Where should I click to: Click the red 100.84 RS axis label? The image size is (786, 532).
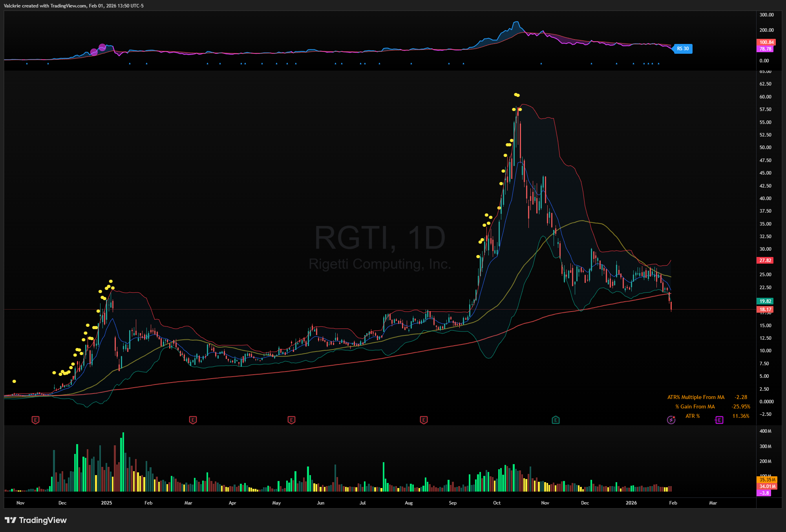(x=766, y=42)
